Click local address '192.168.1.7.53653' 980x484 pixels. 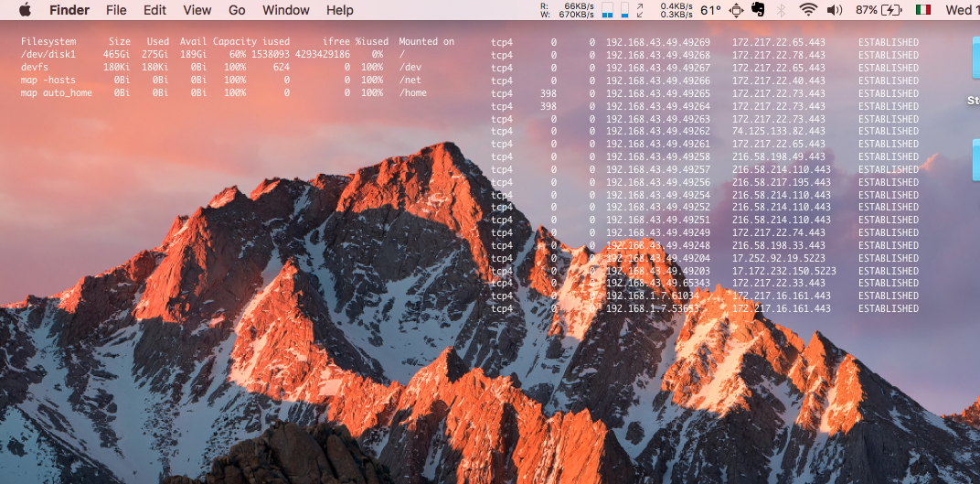[653, 309]
